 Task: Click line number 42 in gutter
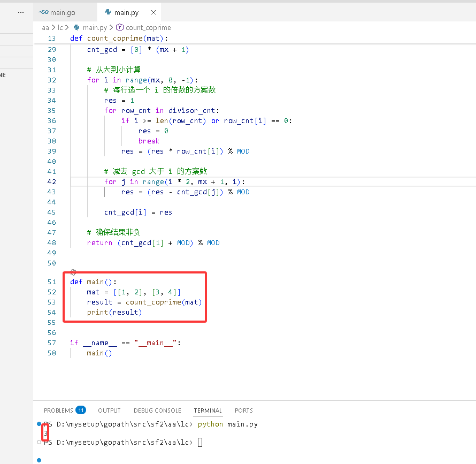51,182
